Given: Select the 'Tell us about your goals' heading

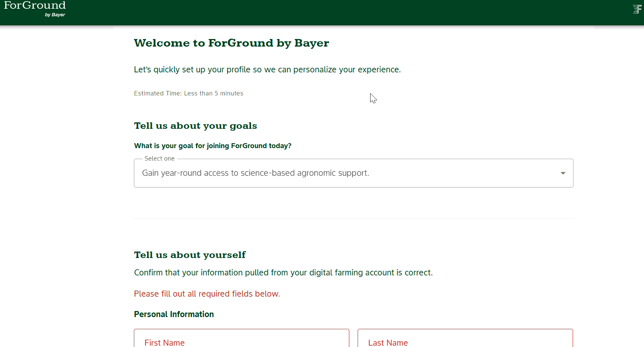Looking at the screenshot, I should click(x=195, y=126).
